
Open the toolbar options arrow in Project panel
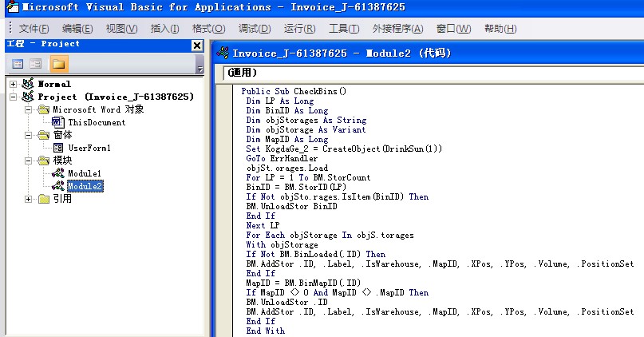tap(200, 69)
